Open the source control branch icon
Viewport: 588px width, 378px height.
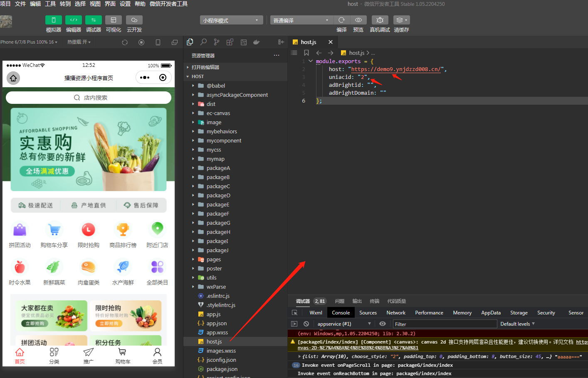coord(217,42)
